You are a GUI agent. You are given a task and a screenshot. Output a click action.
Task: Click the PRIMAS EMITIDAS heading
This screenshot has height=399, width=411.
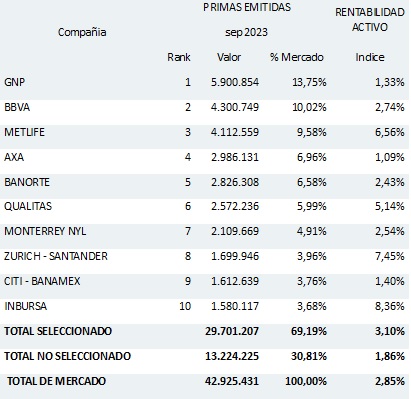click(247, 7)
